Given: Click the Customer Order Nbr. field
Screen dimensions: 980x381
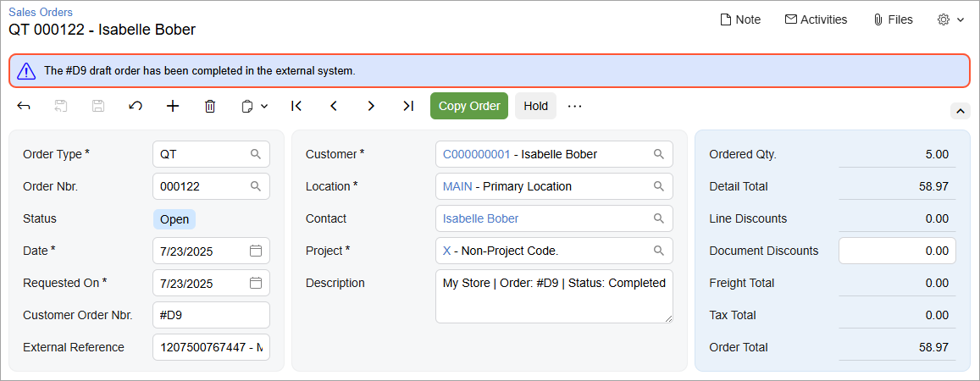Looking at the screenshot, I should [x=211, y=315].
